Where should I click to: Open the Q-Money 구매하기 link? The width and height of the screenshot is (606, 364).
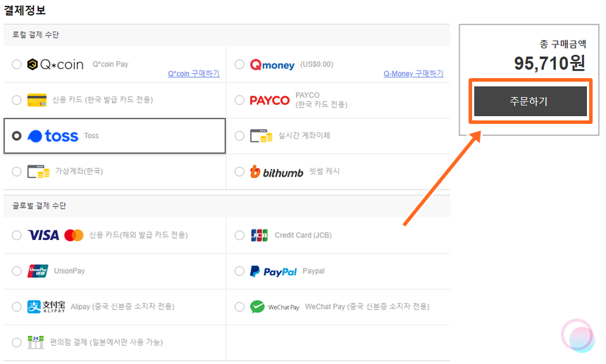click(414, 73)
